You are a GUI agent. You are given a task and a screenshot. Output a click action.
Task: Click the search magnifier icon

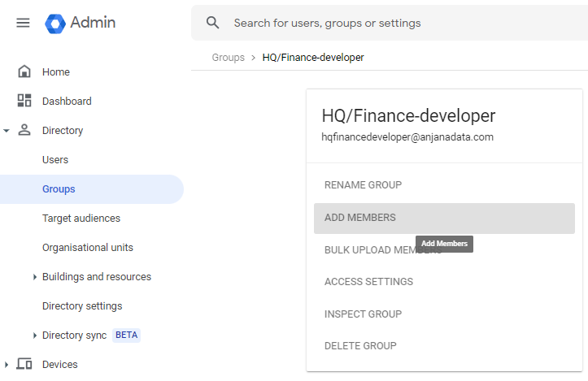[213, 23]
